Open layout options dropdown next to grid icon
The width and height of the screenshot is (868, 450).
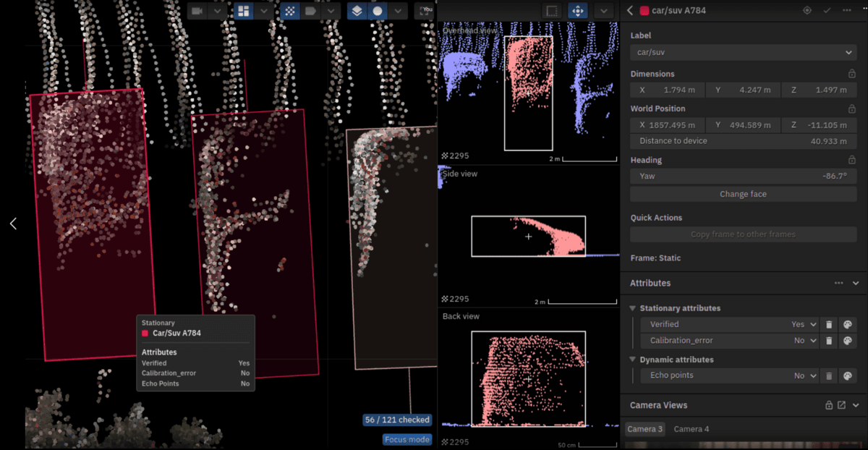point(264,11)
